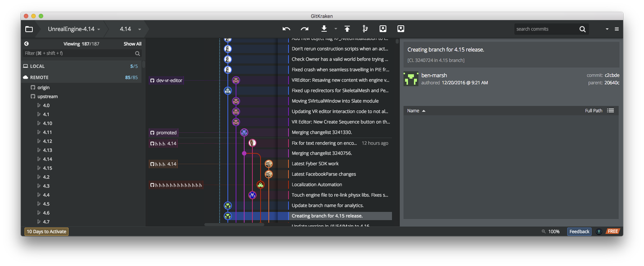This screenshot has height=266, width=644.
Task: Click parent commit hash 20640c
Action: (612, 83)
